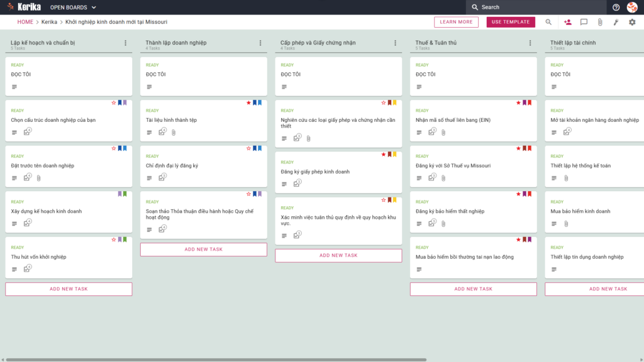This screenshot has height=362, width=644.
Task: Open details icon on 'Mua bảo hiểm bồi thường tai nạn lao động'
Action: click(x=419, y=269)
